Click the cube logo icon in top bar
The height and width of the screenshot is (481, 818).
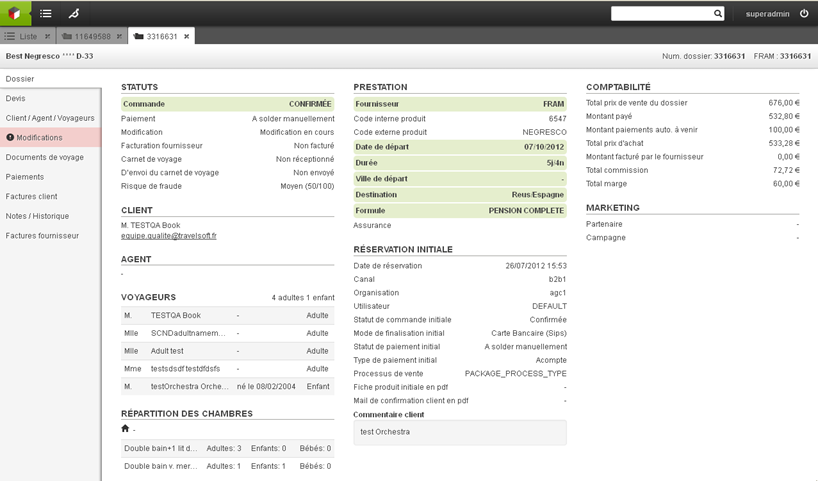pyautogui.click(x=15, y=13)
